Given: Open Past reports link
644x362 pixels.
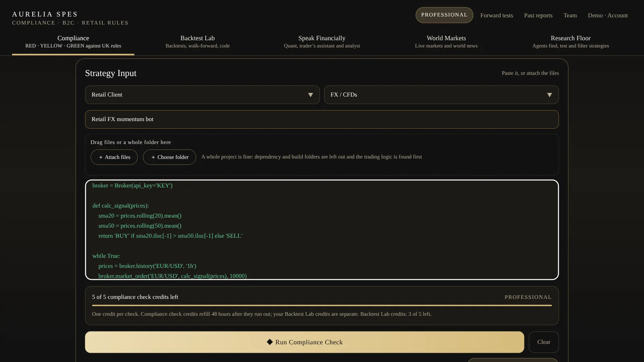Looking at the screenshot, I should 538,15.
